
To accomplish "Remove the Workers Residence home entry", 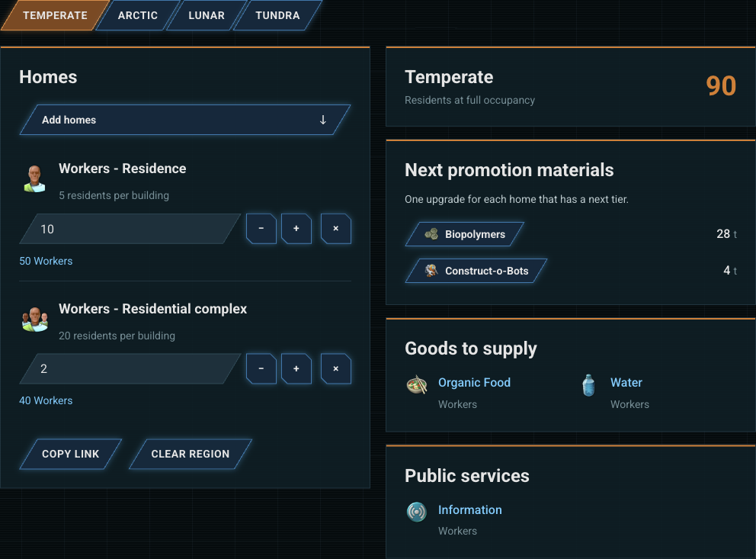I will click(x=335, y=229).
